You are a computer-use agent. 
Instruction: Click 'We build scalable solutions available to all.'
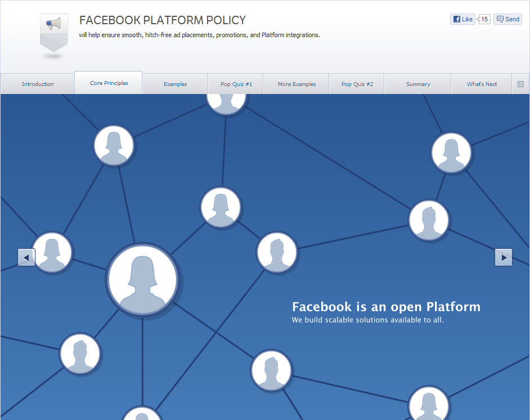(x=367, y=320)
